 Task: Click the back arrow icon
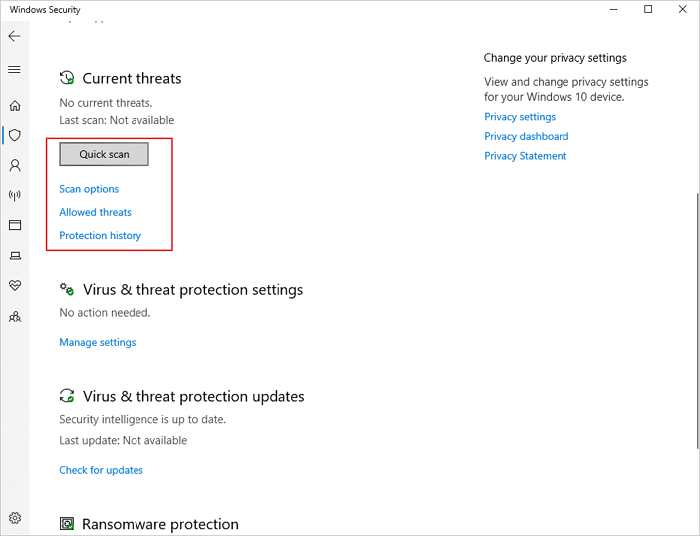coord(14,36)
